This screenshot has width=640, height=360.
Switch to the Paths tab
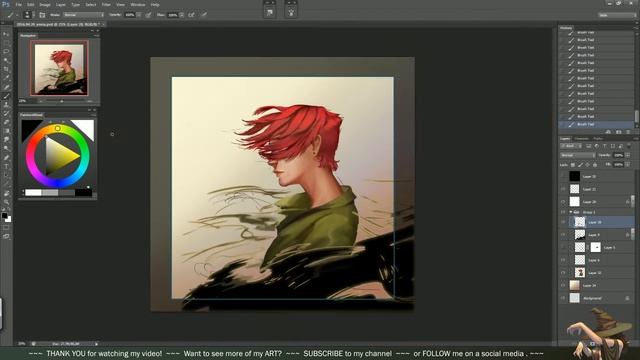[x=598, y=139]
